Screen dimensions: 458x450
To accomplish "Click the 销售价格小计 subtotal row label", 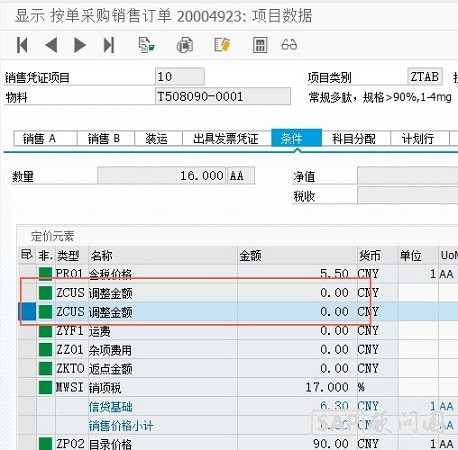I will (121, 426).
